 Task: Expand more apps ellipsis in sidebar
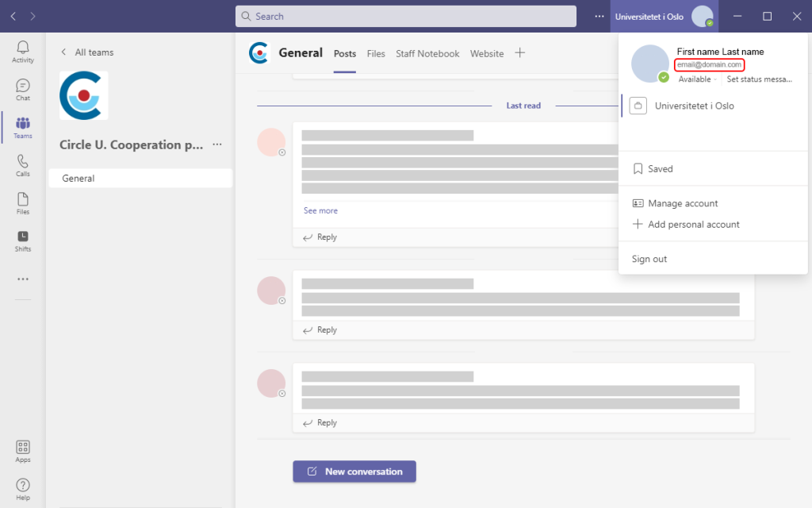pyautogui.click(x=23, y=279)
